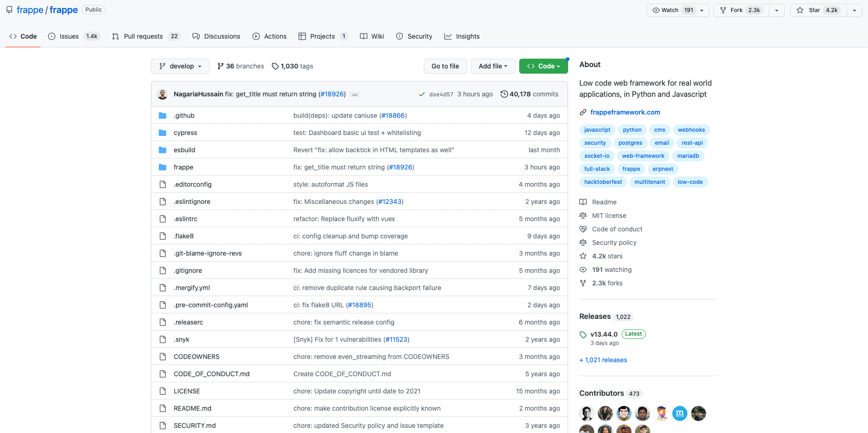Click NagariaHussain's avatar in the commit header
Image resolution: width=868 pixels, height=433 pixels.
point(163,94)
